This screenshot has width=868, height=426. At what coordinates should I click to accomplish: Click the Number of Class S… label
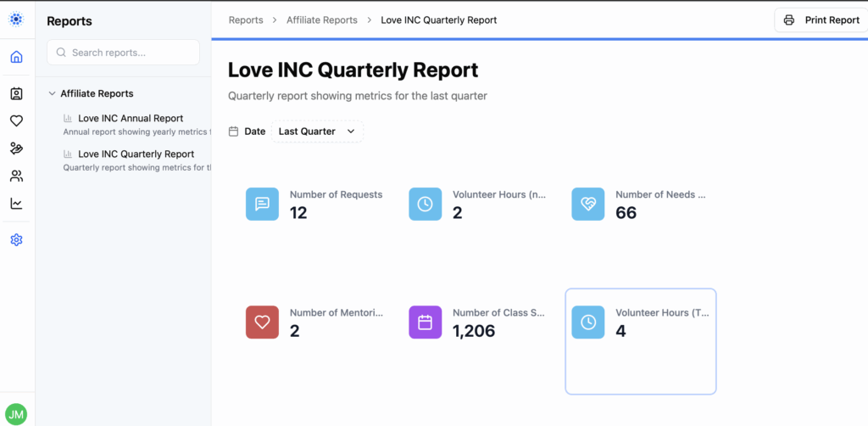[498, 312]
